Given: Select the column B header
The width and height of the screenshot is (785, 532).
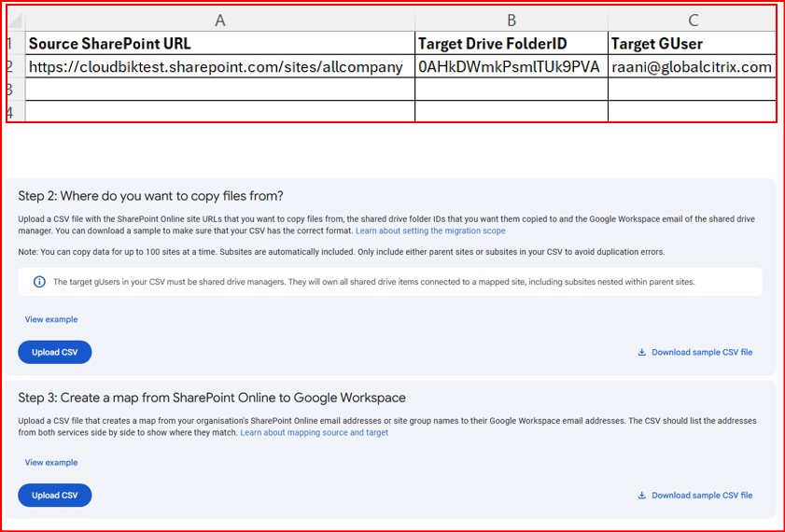Looking at the screenshot, I should tap(511, 20).
